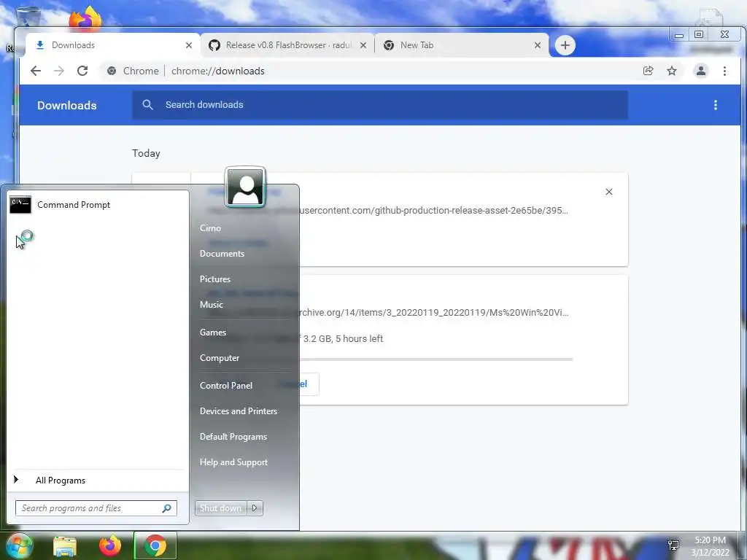
Task: Open Downloads page more actions menu
Action: pyautogui.click(x=715, y=105)
